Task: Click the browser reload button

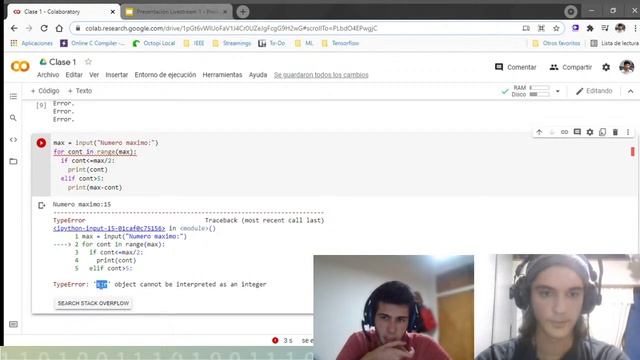Action: pyautogui.click(x=44, y=28)
